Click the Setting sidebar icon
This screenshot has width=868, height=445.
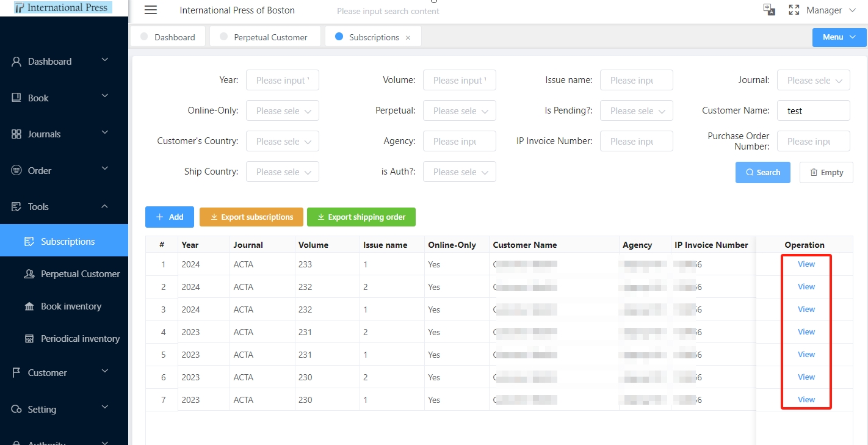click(16, 410)
